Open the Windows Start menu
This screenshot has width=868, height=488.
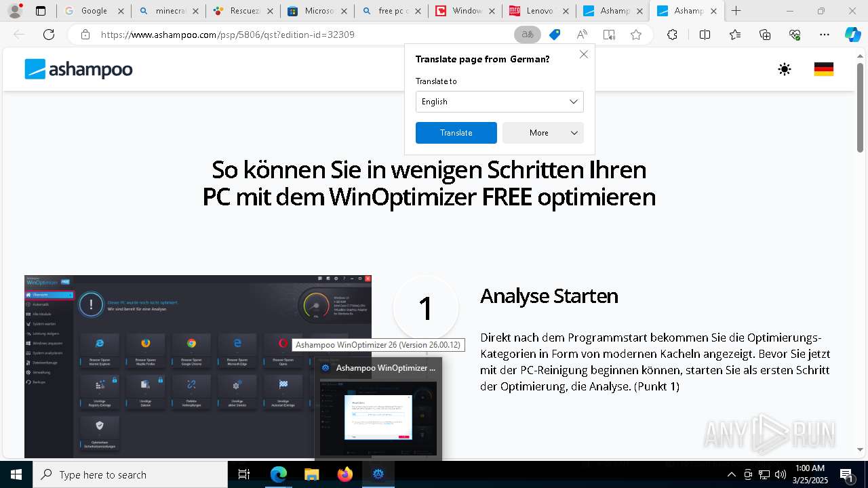pos(16,474)
